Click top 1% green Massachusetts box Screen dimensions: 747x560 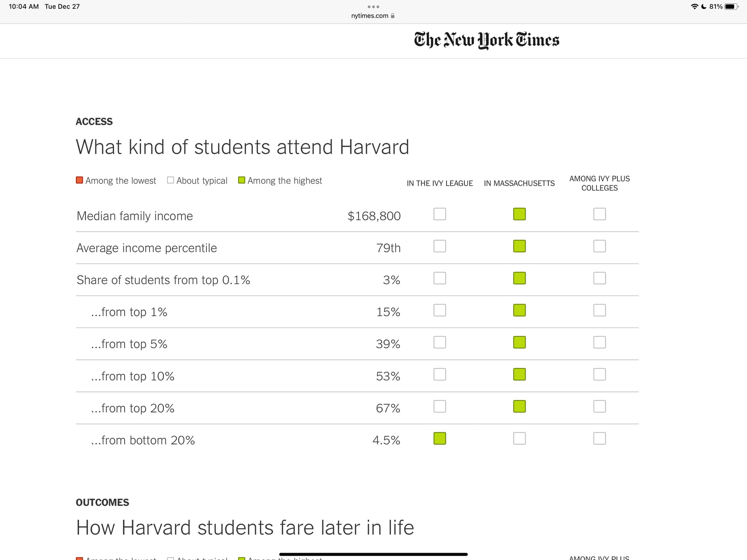point(519,310)
